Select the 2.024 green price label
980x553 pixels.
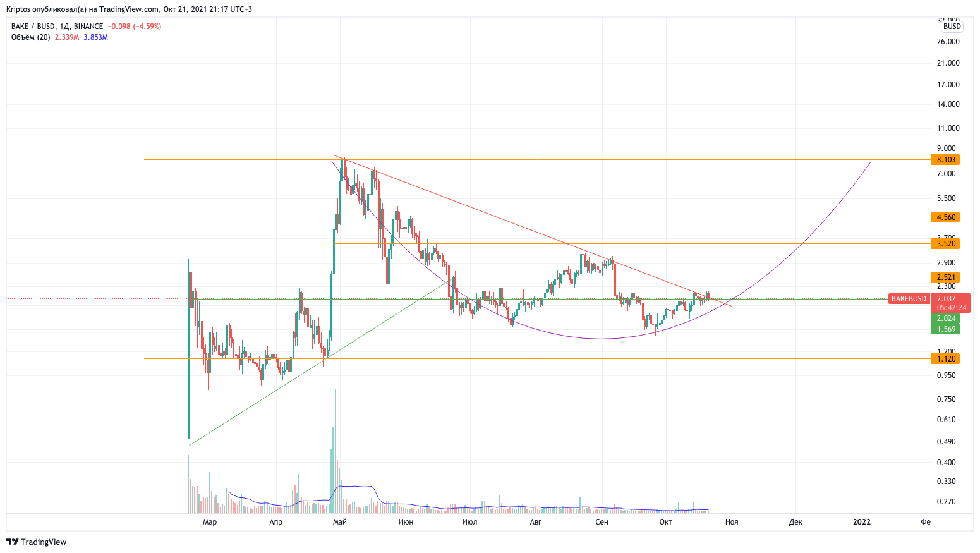click(946, 319)
